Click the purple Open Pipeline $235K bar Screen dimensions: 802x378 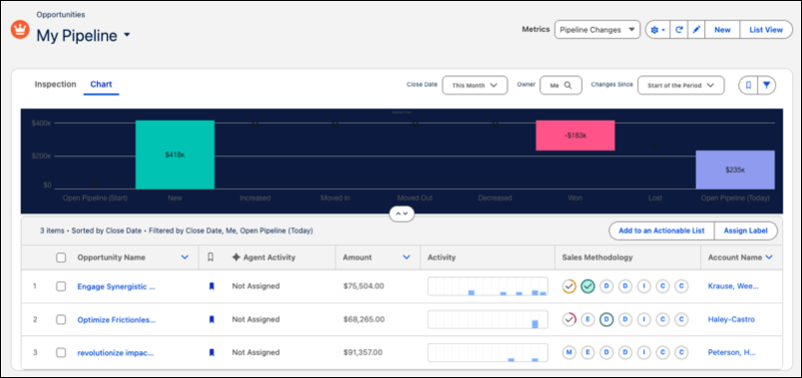(735, 169)
